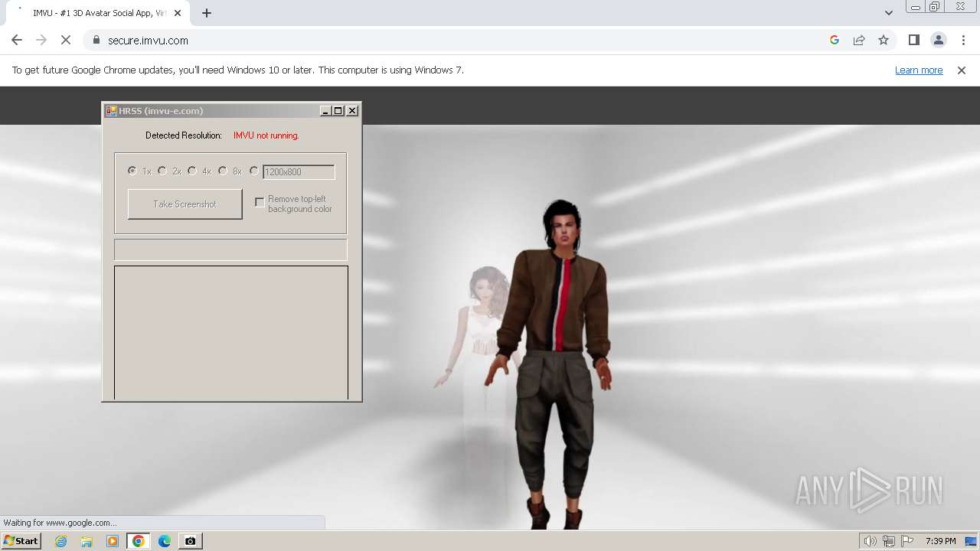Click the HRSS window title icon
This screenshot has width=980, height=551.
click(111, 111)
